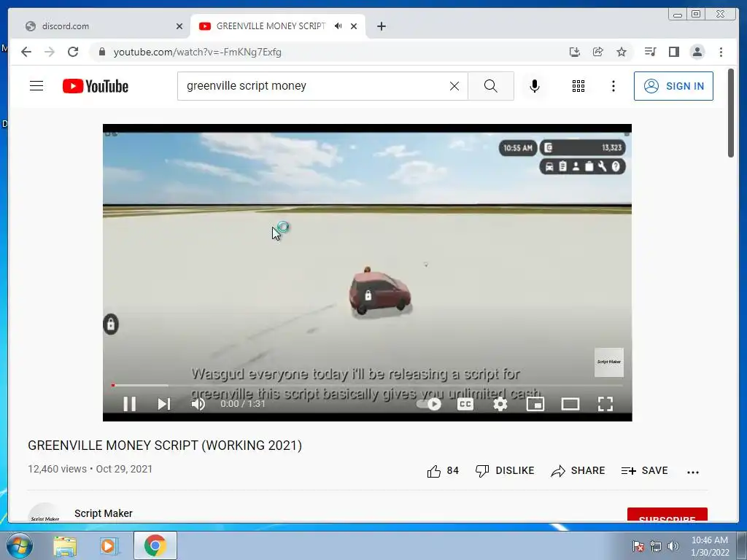Toggle closed captions CC button
Viewport: 747px width, 560px height.
point(465,404)
